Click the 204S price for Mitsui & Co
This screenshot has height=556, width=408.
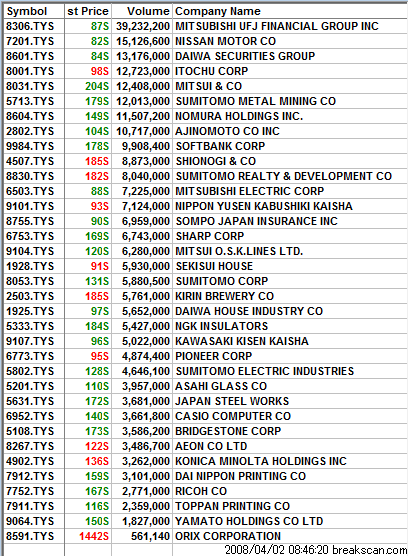(x=97, y=86)
